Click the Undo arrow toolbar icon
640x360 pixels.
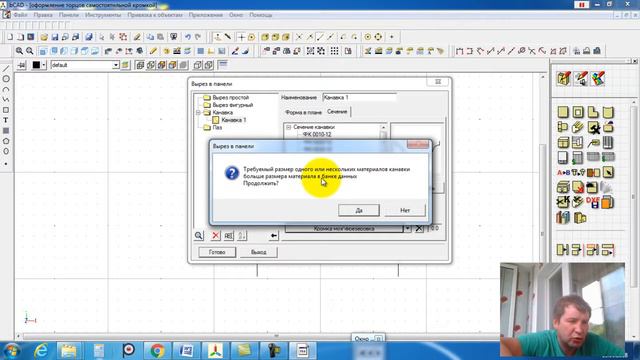pos(187,37)
